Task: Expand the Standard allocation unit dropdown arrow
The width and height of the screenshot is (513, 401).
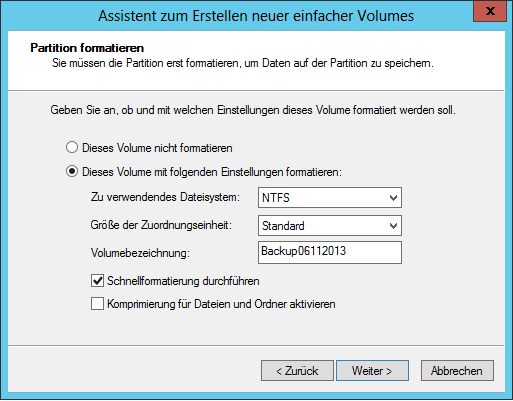Action: [x=393, y=226]
